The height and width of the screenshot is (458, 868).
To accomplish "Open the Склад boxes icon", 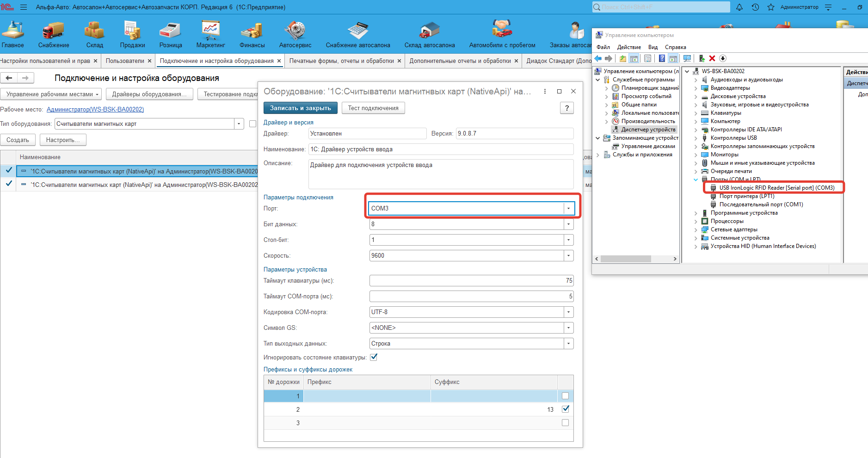I will (94, 30).
